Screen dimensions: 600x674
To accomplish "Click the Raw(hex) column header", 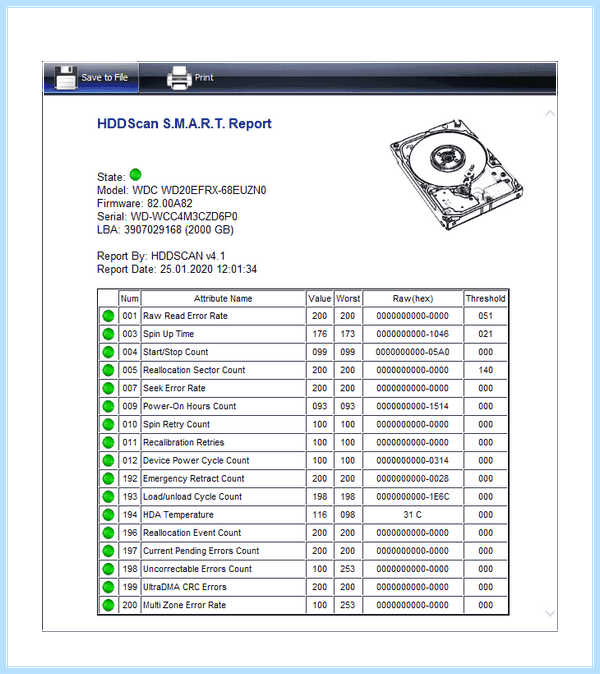I will click(413, 299).
